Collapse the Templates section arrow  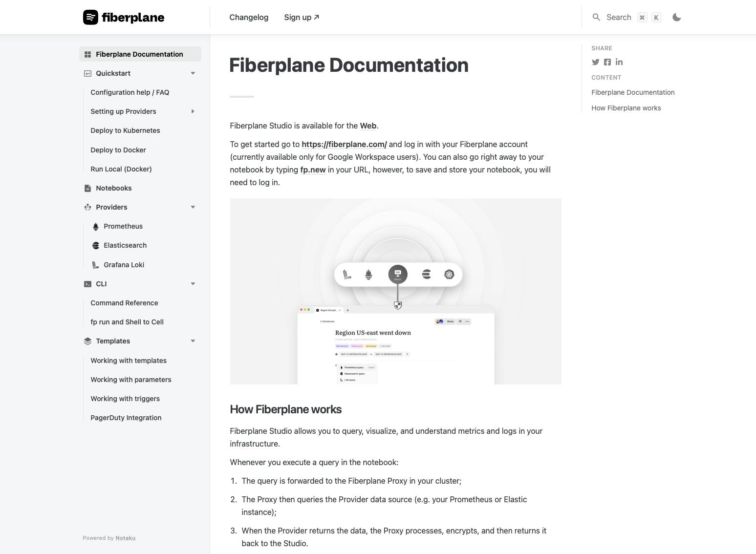click(x=193, y=341)
